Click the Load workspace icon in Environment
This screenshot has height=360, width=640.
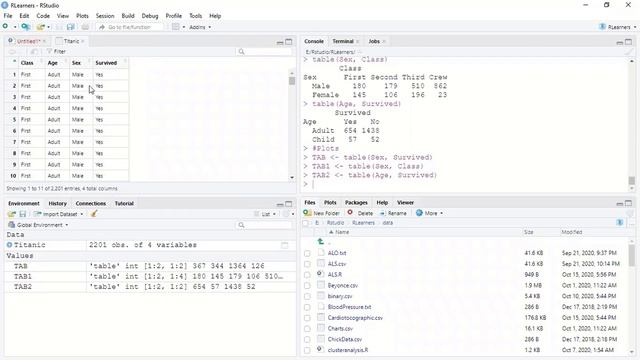12,214
